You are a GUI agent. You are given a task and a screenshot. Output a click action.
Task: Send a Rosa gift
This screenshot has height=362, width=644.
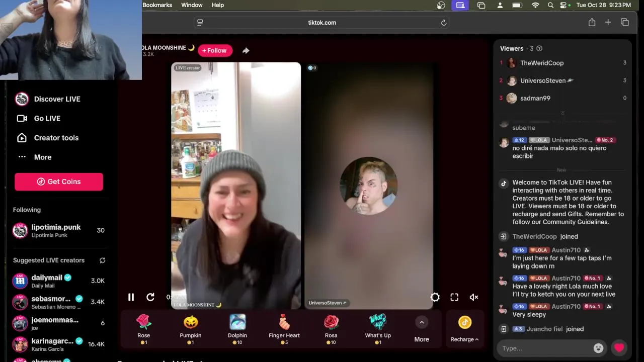point(331,329)
